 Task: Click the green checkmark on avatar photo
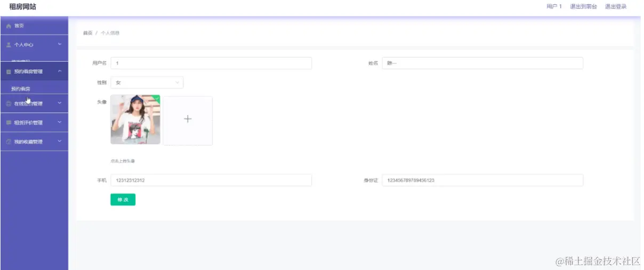click(157, 98)
